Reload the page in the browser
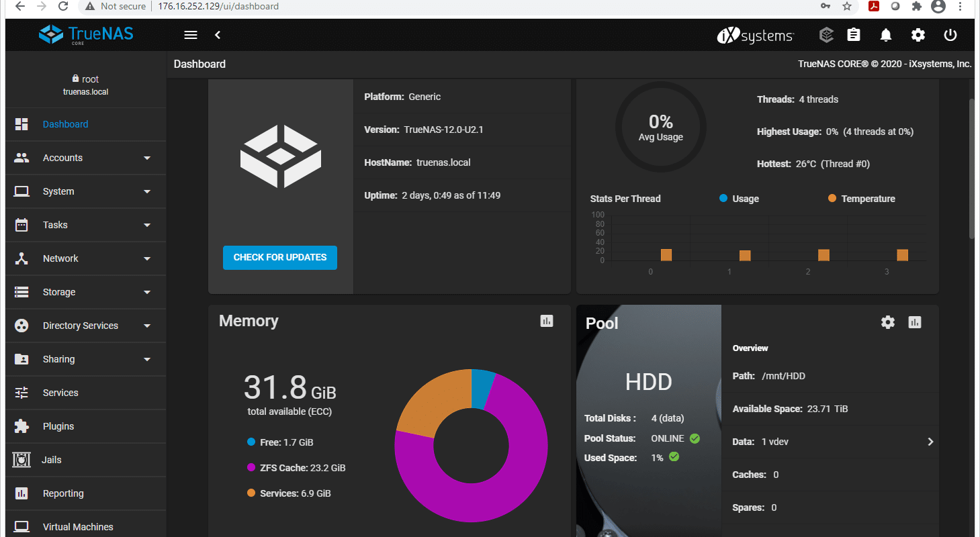Viewport: 980px width, 537px height. (x=63, y=6)
